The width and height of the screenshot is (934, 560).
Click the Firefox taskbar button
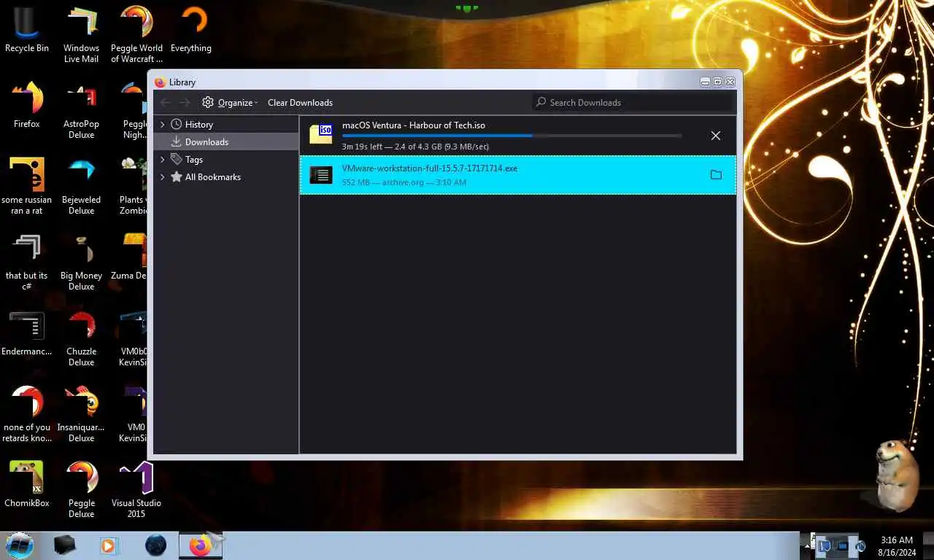201,545
